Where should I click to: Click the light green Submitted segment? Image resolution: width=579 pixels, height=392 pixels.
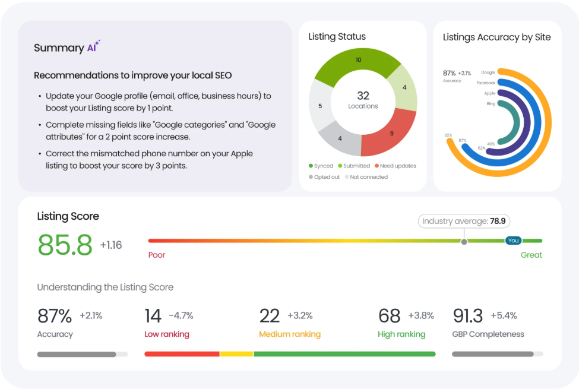[x=404, y=88]
